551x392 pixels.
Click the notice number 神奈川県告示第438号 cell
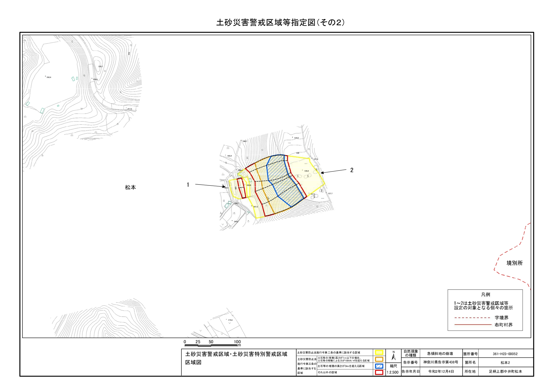441,362
